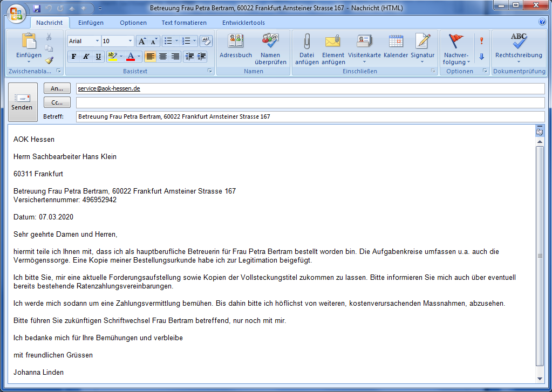Apply yellow text highlight color

pos(112,56)
